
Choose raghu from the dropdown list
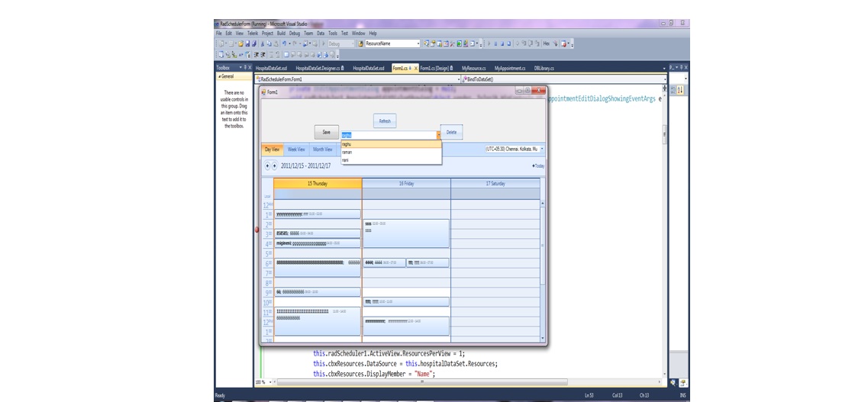392,143
